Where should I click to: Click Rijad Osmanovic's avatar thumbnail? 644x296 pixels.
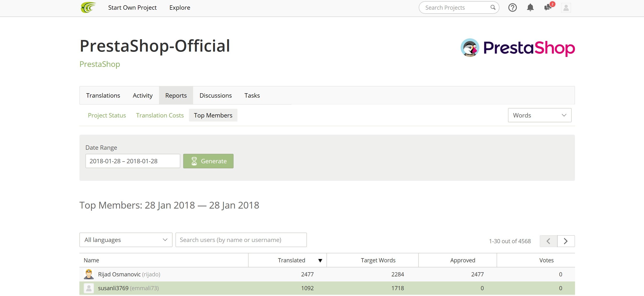[x=89, y=274]
